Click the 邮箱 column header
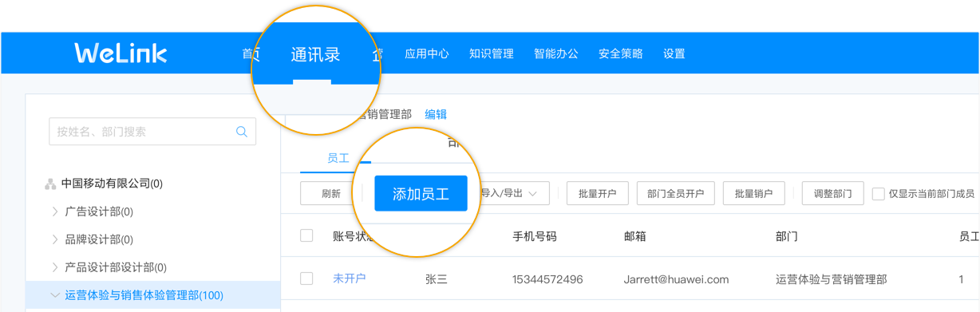Screen dimensions: 980x312 635,236
